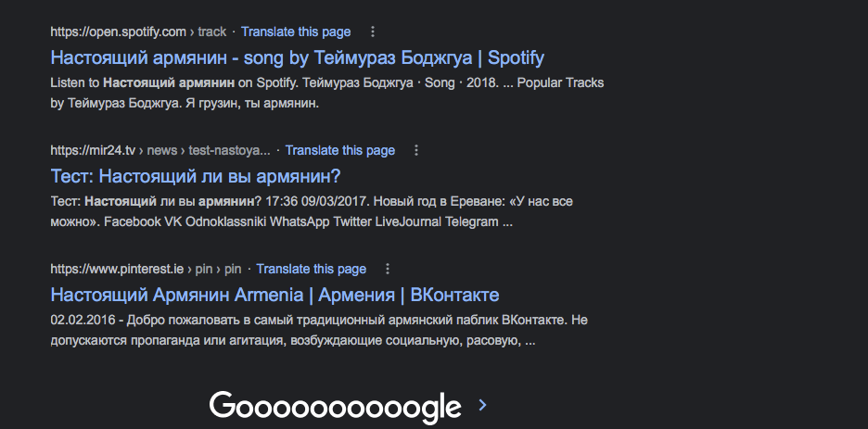Click the Goooooooooogle pagination logo
This screenshot has width=868, height=429.
point(336,408)
